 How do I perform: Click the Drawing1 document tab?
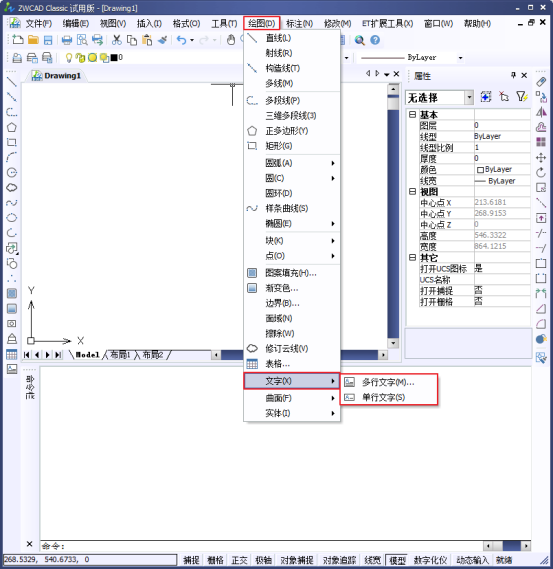pyautogui.click(x=56, y=75)
